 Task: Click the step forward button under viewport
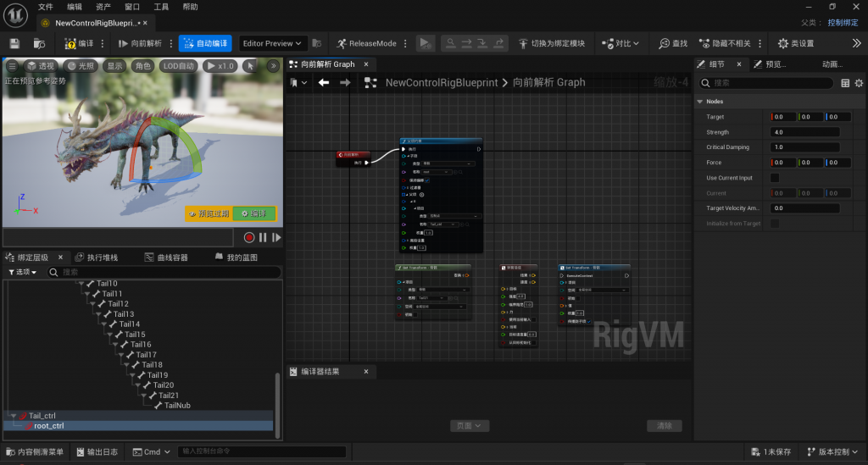(276, 238)
